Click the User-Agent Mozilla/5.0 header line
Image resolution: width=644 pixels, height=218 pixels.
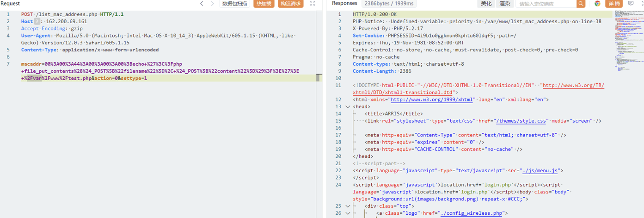tap(158, 39)
